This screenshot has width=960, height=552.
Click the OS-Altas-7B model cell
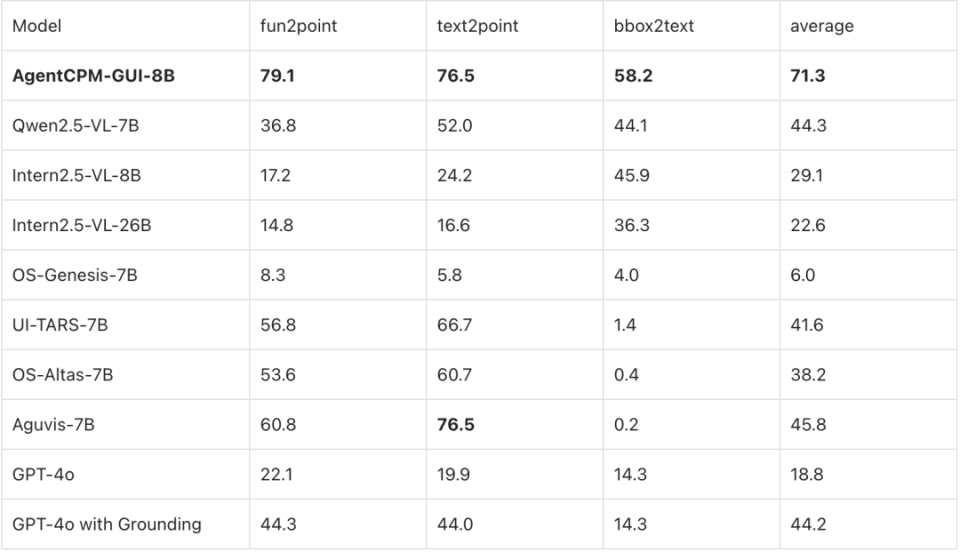(x=62, y=375)
